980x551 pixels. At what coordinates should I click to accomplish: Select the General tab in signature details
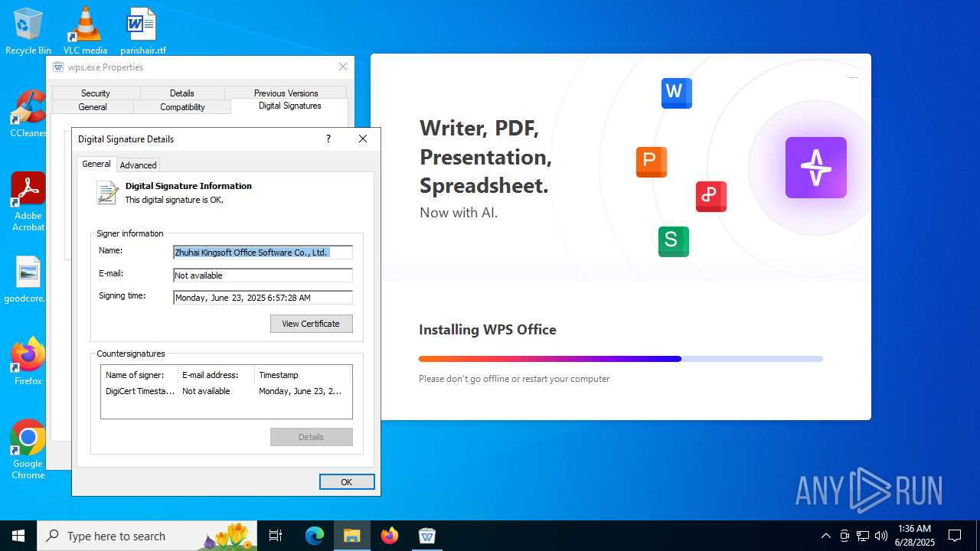[96, 164]
